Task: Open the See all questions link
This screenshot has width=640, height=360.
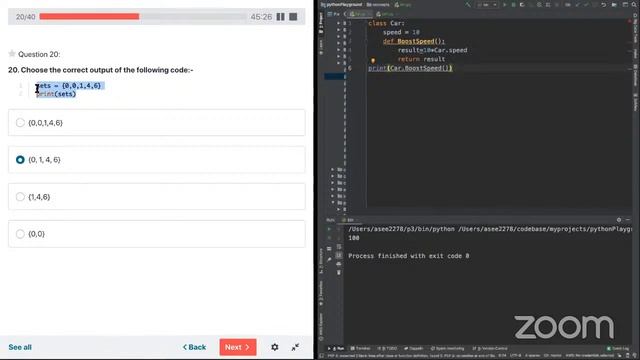Action: 20,347
